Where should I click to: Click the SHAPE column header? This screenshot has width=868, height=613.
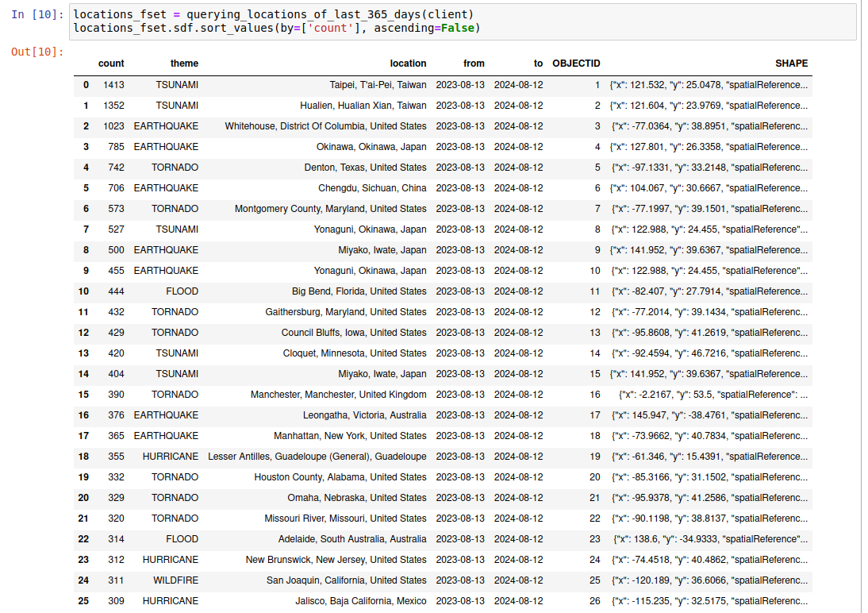[791, 64]
